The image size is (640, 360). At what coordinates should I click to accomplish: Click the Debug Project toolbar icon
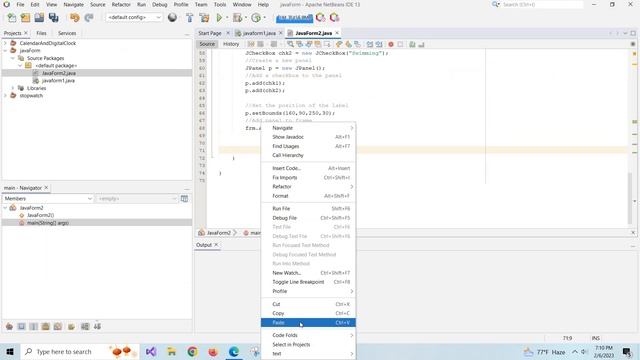coord(237,18)
